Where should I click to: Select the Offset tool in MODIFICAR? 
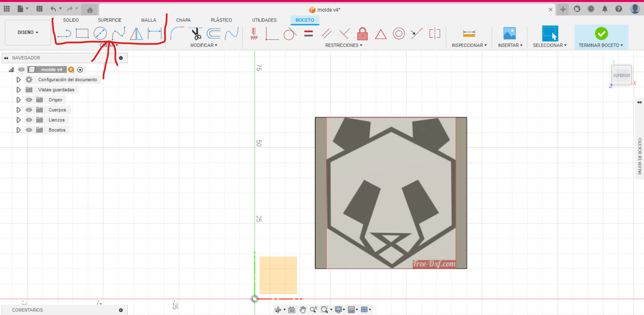click(214, 33)
